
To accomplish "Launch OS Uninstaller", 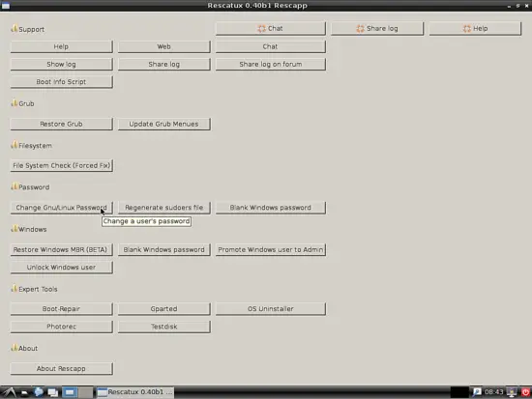I will click(271, 309).
